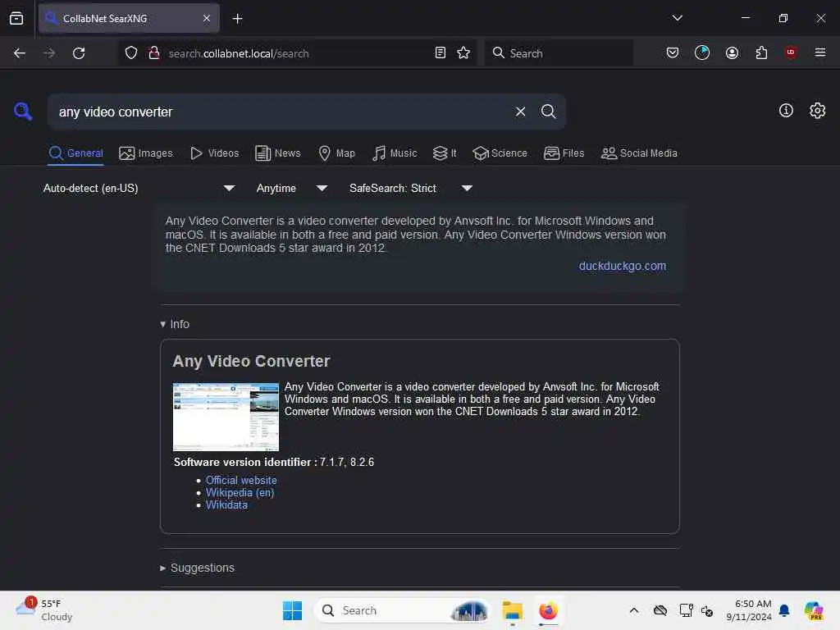This screenshot has height=630, width=840.
Task: Click the circular extension icon beside Pocket
Action: point(702,52)
